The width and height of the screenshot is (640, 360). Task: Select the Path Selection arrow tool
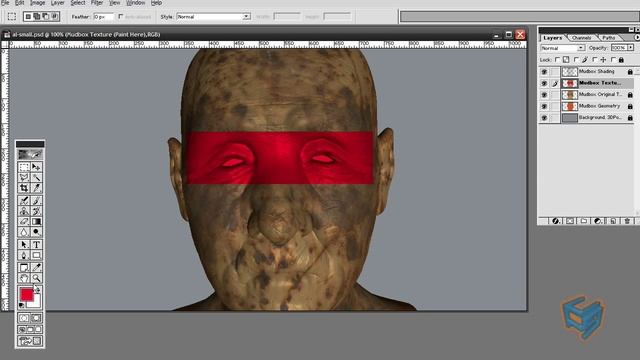pos(24,244)
